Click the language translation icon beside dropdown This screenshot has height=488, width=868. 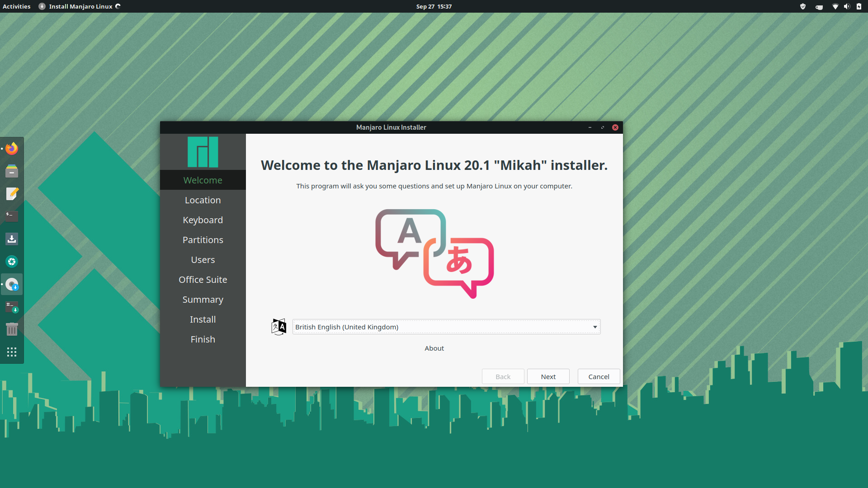(278, 327)
